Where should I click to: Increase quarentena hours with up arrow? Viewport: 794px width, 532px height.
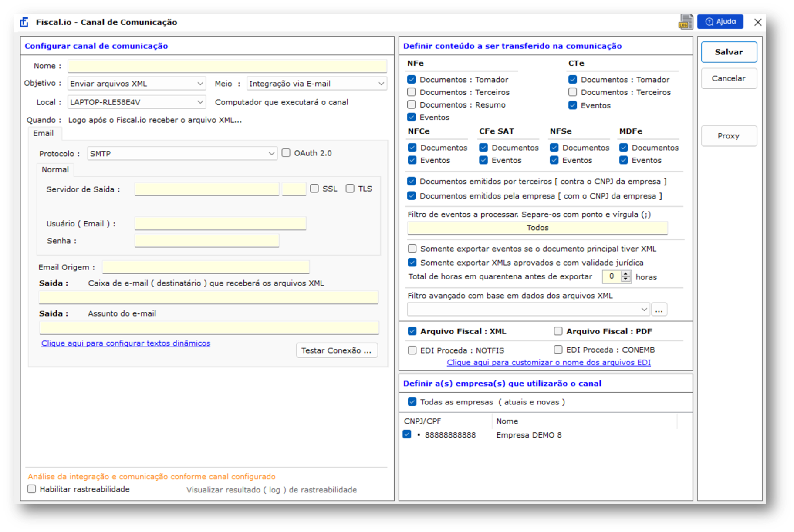(x=626, y=274)
